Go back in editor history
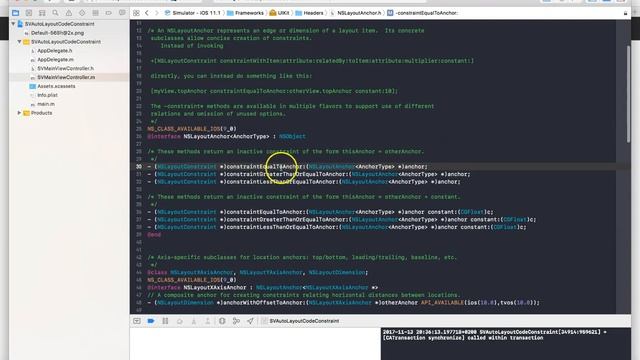Screen dimensions: 640x360 click(147, 13)
